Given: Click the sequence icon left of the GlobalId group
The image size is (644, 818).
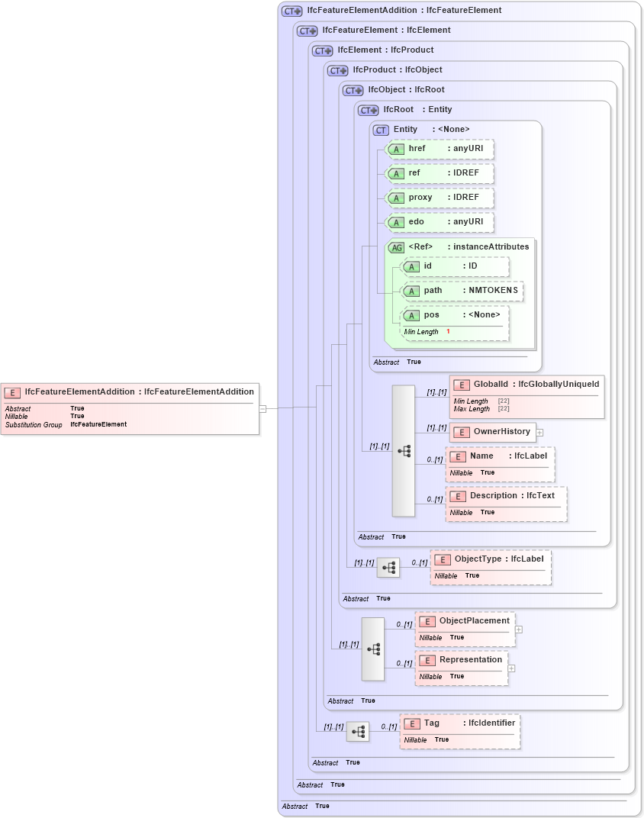Looking at the screenshot, I should click(404, 450).
